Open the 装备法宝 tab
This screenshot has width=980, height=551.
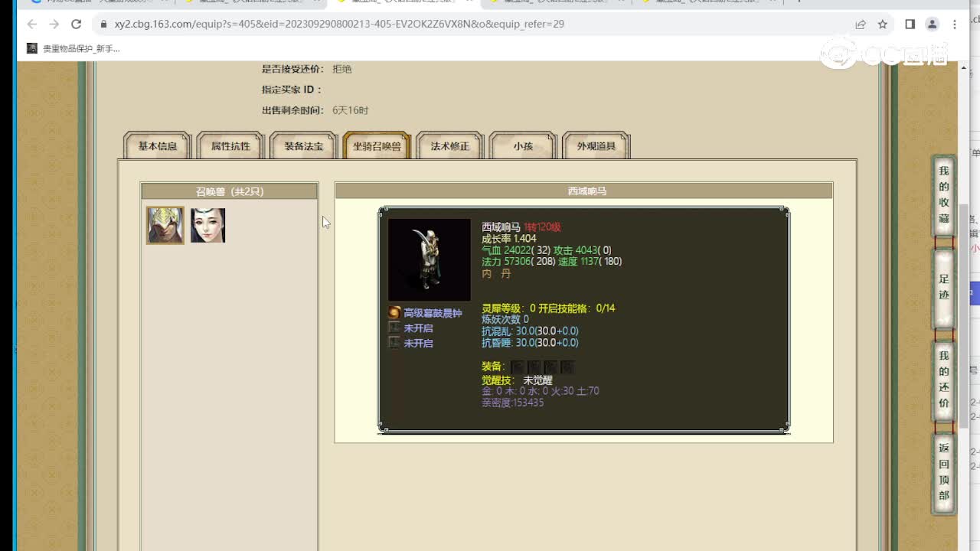(x=303, y=145)
